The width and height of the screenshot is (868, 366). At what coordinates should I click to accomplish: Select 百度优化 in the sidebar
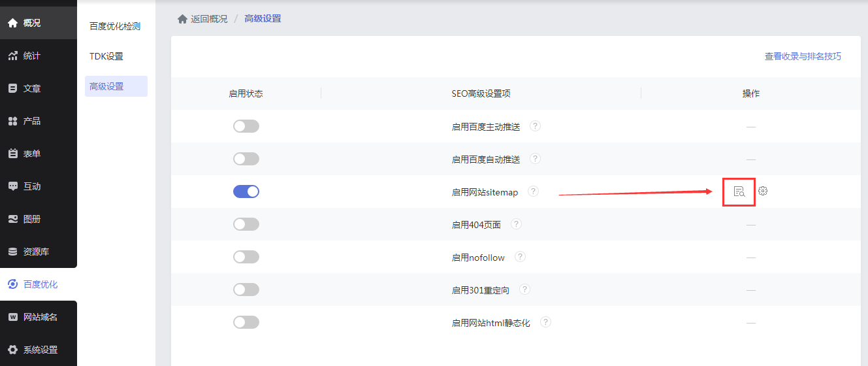pos(39,284)
